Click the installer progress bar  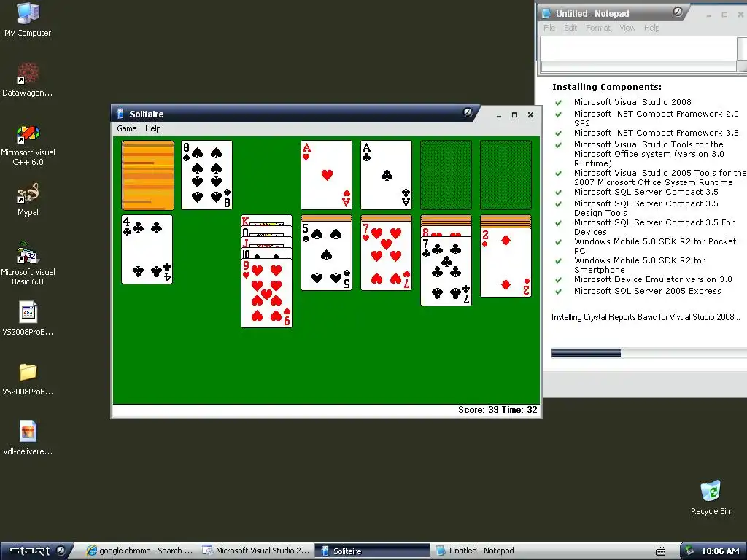[649, 353]
